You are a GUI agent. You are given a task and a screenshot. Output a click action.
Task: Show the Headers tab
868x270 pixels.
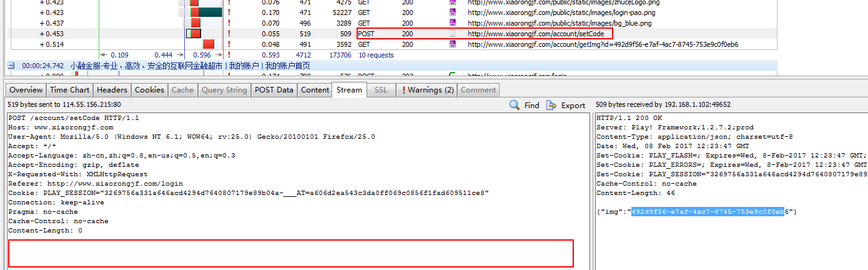click(x=112, y=90)
